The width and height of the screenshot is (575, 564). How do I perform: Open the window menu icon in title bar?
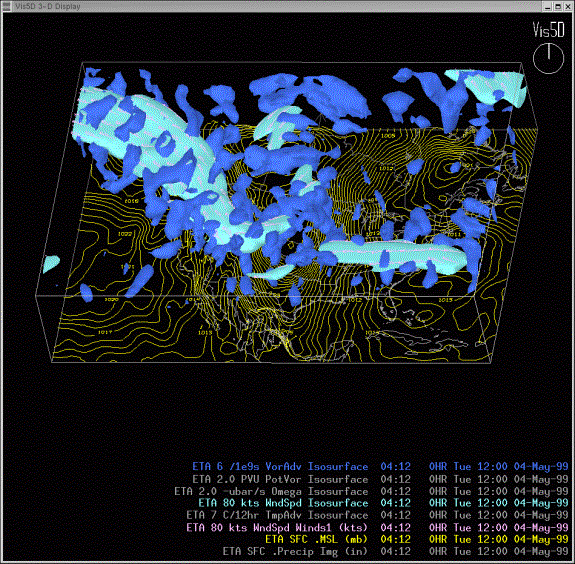7,6
